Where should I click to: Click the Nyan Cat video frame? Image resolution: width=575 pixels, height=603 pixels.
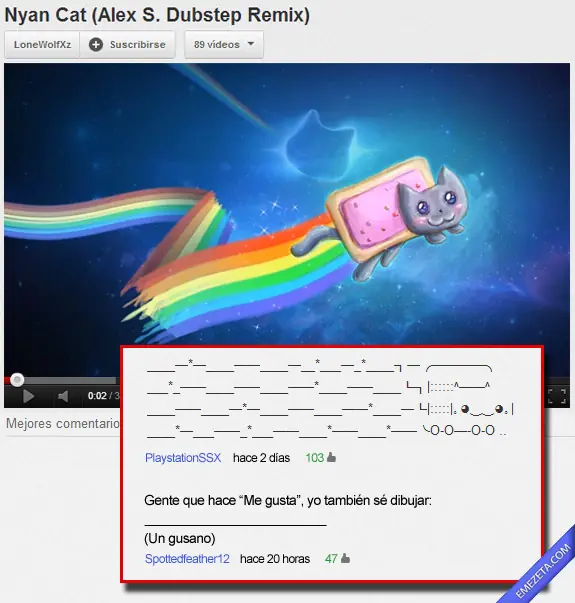tap(287, 204)
